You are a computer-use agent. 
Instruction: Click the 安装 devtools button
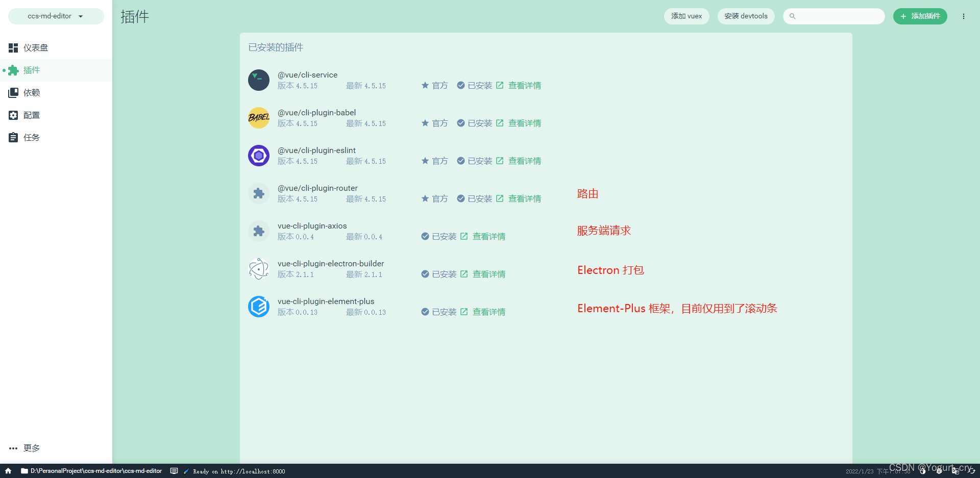pyautogui.click(x=746, y=16)
